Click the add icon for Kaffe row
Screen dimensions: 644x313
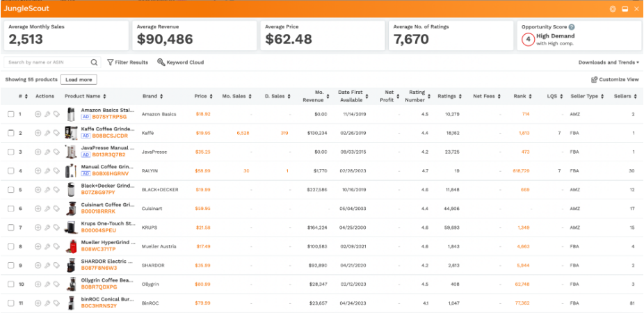[x=38, y=133]
